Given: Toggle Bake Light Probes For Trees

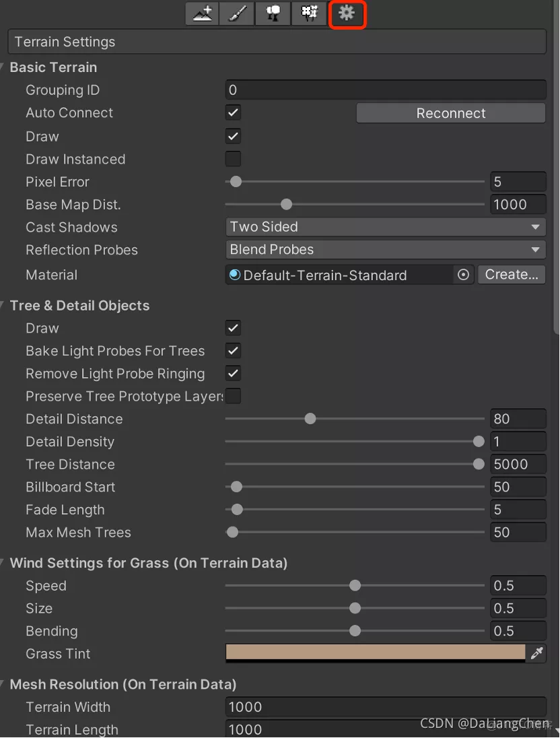Looking at the screenshot, I should tap(233, 351).
